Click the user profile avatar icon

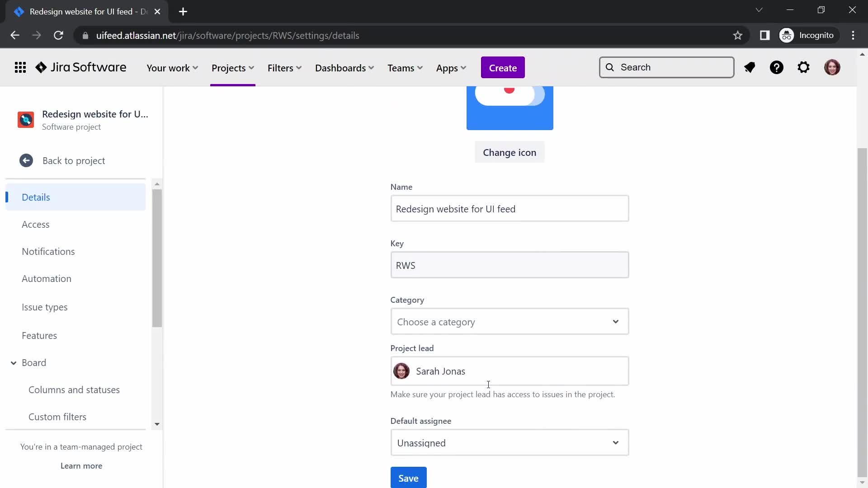tap(833, 67)
